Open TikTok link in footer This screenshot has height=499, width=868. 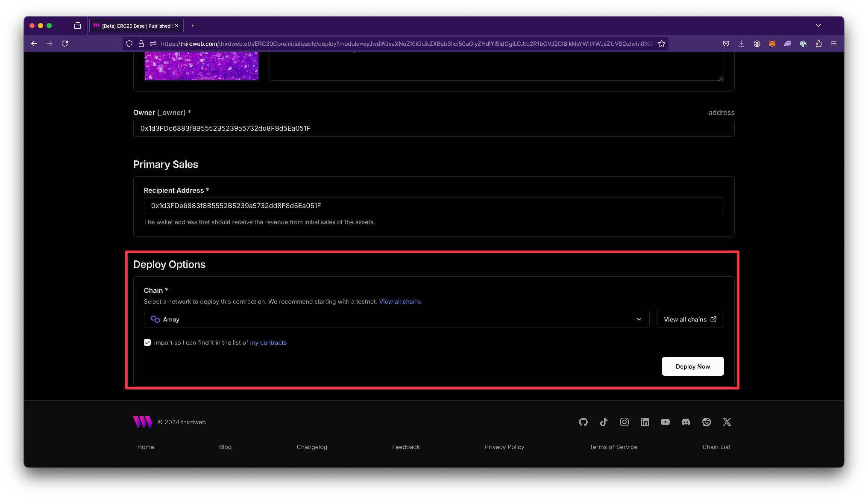604,422
